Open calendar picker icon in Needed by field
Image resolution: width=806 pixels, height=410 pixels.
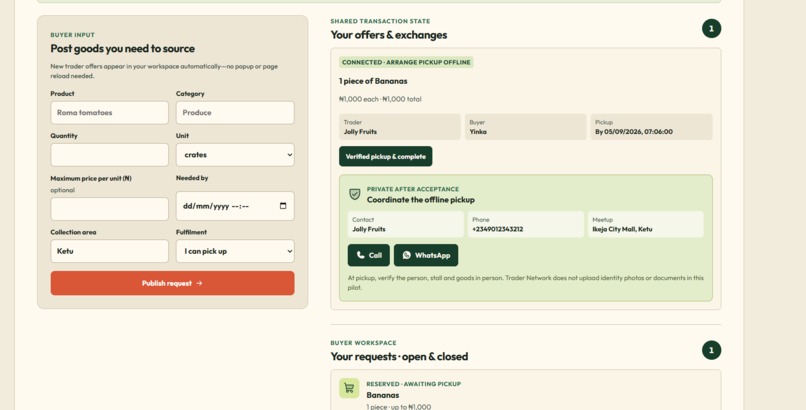[x=283, y=206]
